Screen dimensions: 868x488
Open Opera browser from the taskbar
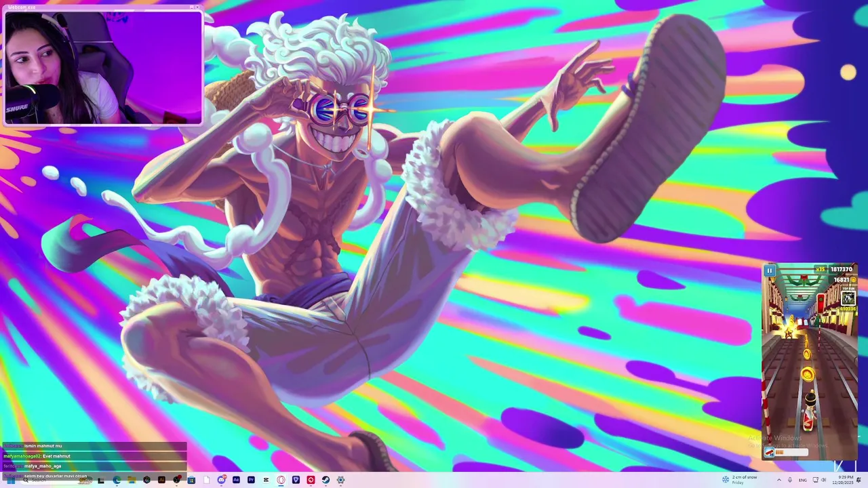click(x=281, y=480)
